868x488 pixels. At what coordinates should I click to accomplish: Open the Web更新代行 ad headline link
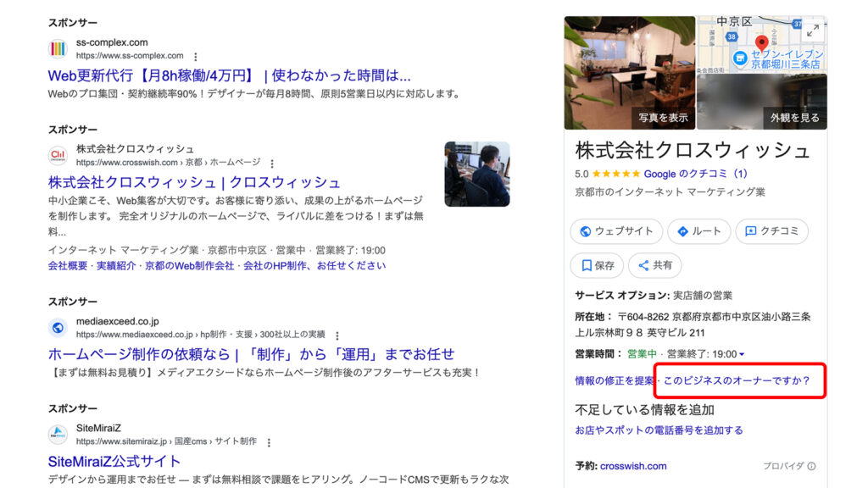[x=229, y=75]
